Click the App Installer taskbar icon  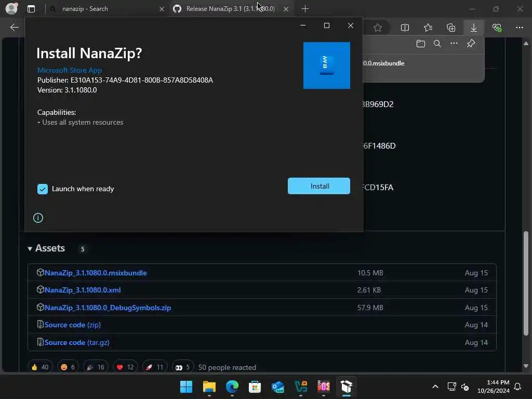tap(347, 387)
